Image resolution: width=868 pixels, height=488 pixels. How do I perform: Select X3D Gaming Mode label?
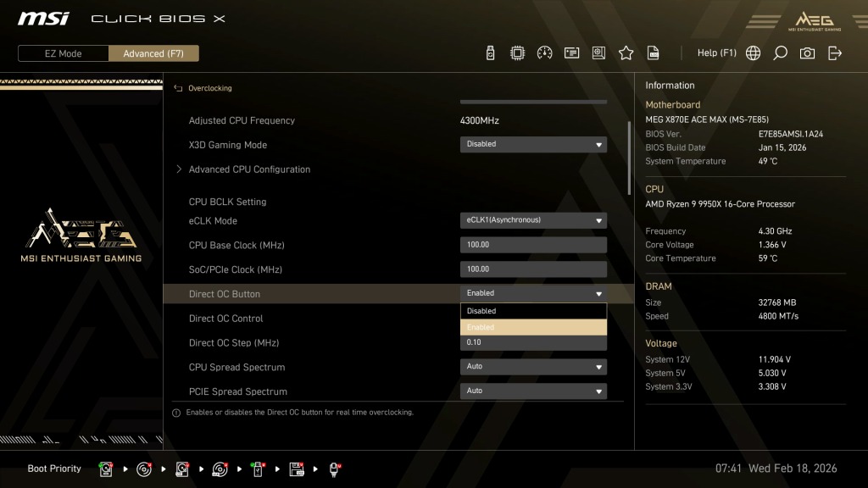click(x=227, y=144)
